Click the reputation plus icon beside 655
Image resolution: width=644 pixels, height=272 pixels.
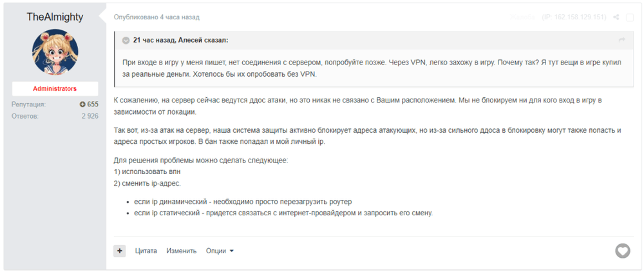point(82,104)
